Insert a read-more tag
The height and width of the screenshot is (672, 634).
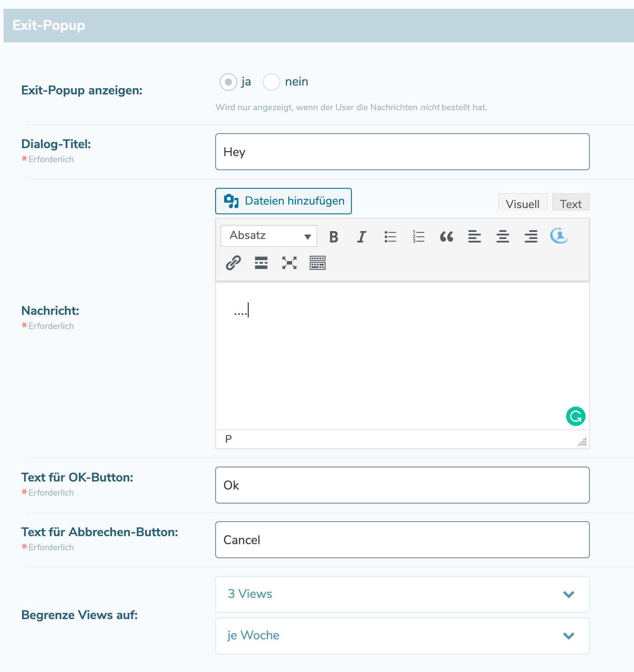261,263
